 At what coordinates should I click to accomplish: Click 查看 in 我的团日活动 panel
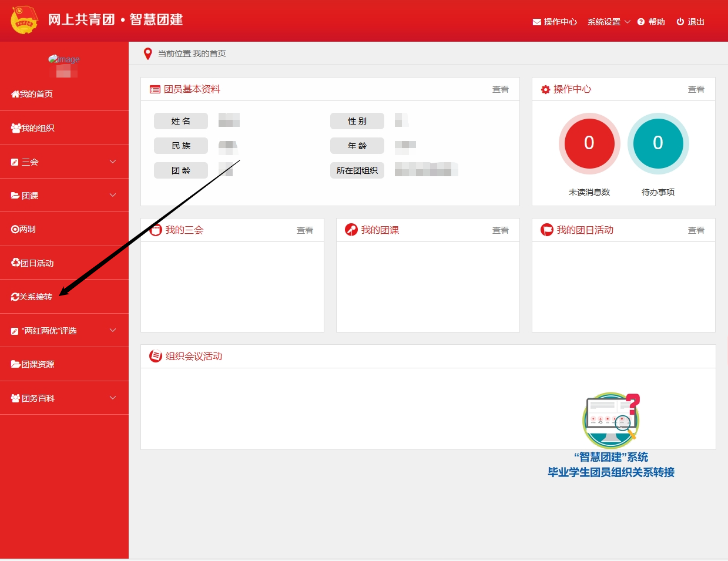pos(696,230)
